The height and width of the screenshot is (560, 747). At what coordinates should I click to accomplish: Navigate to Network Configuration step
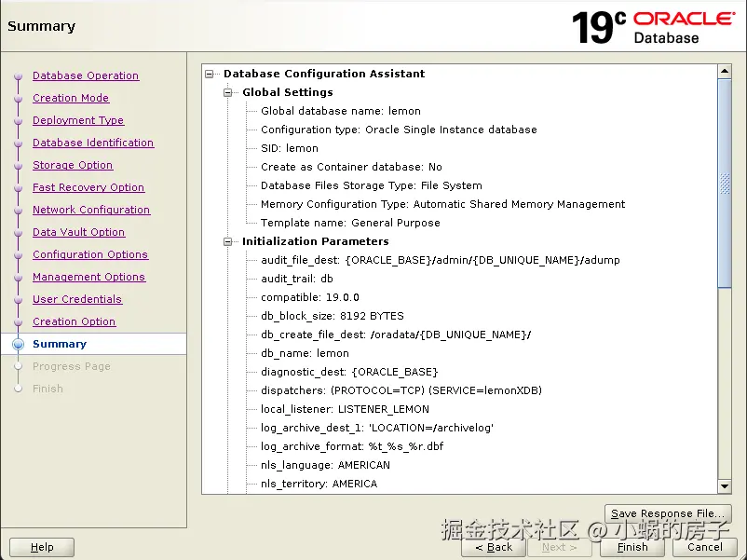click(91, 210)
